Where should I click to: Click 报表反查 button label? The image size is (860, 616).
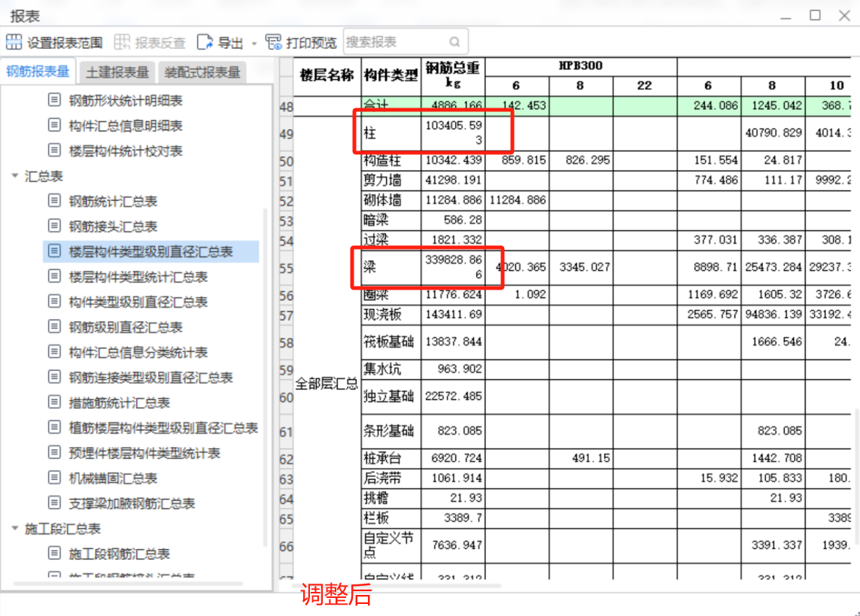tap(160, 43)
